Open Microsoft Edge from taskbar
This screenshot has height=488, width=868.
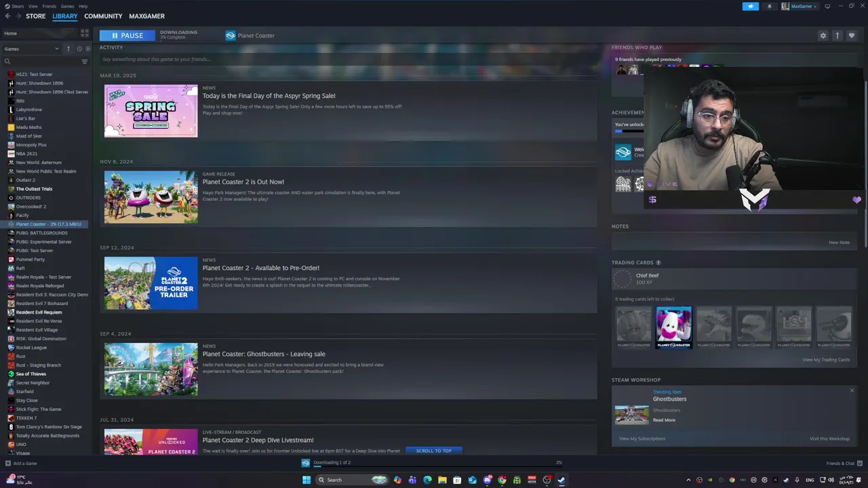[427, 480]
